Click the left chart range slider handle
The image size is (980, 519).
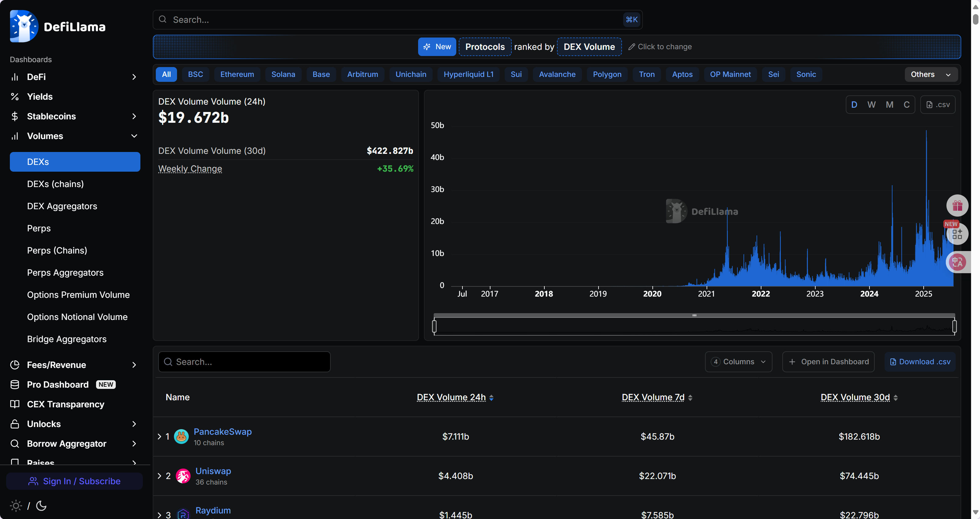tap(434, 326)
